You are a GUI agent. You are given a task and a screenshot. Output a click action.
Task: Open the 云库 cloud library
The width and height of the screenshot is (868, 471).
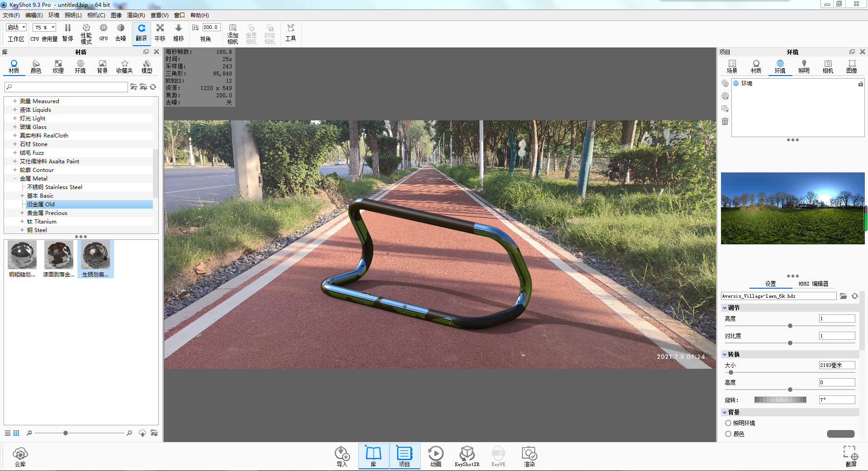20,457
